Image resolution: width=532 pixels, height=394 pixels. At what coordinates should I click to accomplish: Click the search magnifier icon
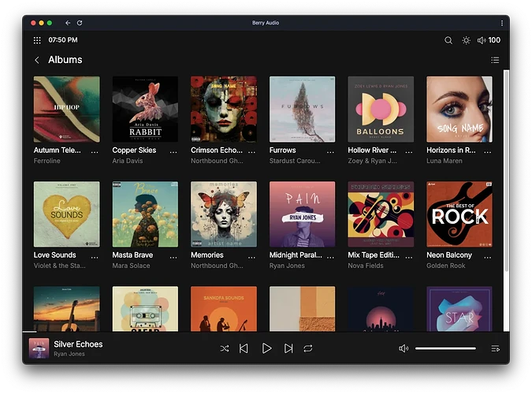tap(448, 40)
